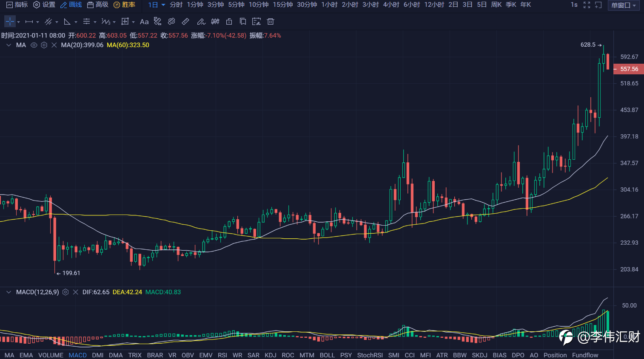Select the rectangle measure box tool

(x=125, y=22)
